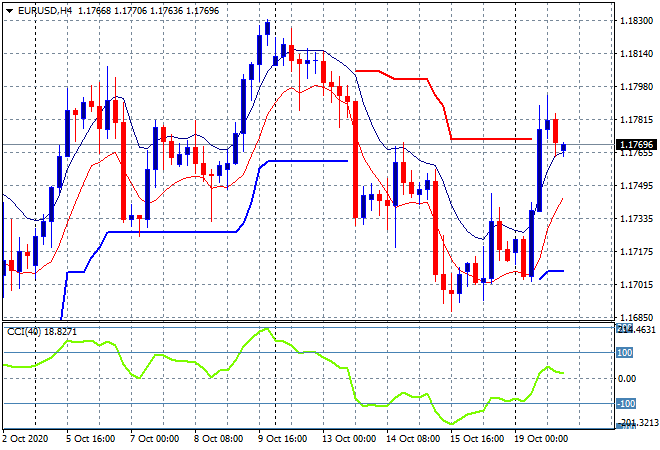Click the 1.17015 price axis label

point(637,285)
